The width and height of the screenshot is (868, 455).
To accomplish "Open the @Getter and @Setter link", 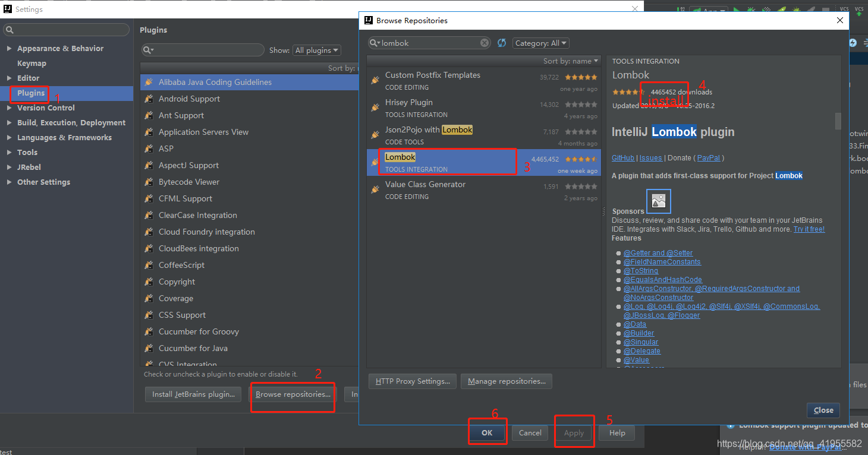I will click(658, 253).
